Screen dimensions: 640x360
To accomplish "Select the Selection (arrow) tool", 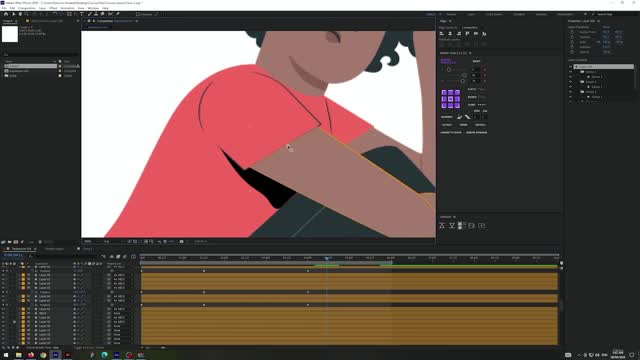I will [13, 14].
